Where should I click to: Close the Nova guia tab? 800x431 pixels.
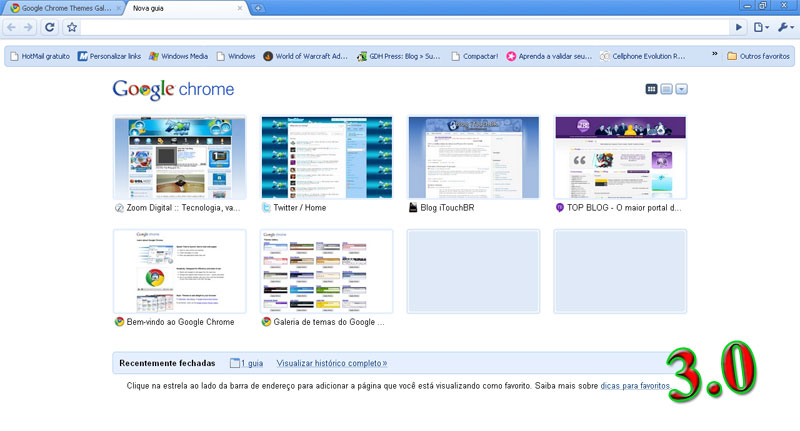tap(240, 8)
